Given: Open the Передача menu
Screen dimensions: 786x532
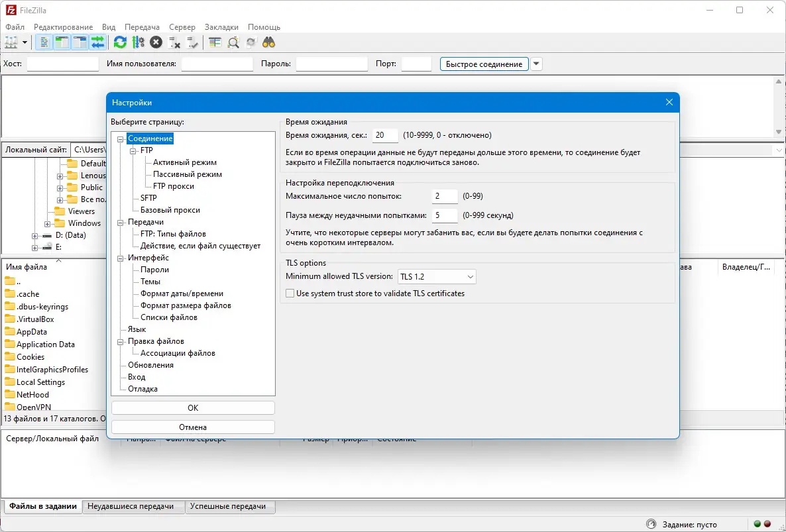Looking at the screenshot, I should [142, 27].
